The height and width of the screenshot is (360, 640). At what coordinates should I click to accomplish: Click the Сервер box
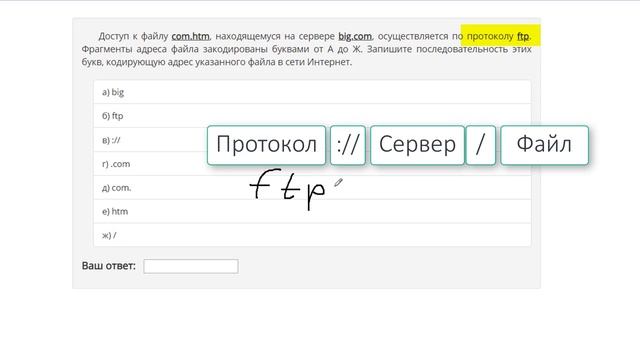(x=417, y=145)
